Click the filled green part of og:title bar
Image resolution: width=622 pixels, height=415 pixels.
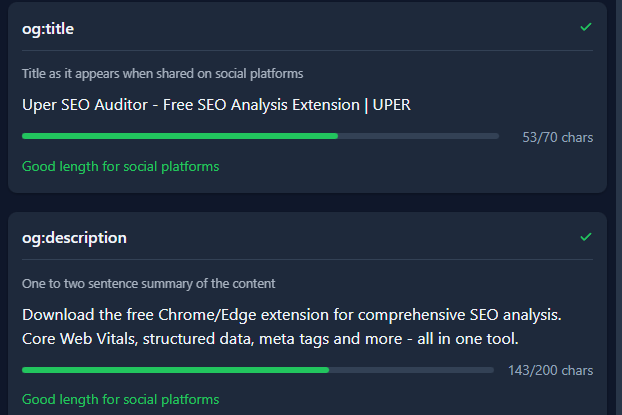(180, 136)
